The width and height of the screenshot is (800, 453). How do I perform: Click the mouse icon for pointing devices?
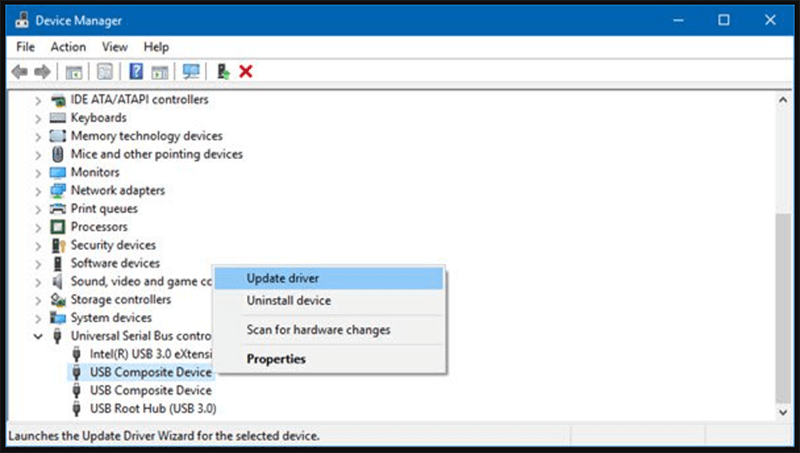click(58, 154)
